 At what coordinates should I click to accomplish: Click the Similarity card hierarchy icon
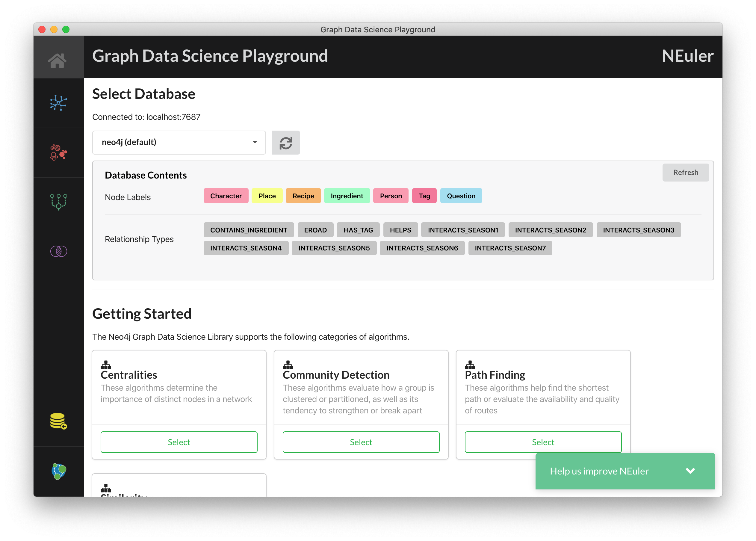click(105, 488)
